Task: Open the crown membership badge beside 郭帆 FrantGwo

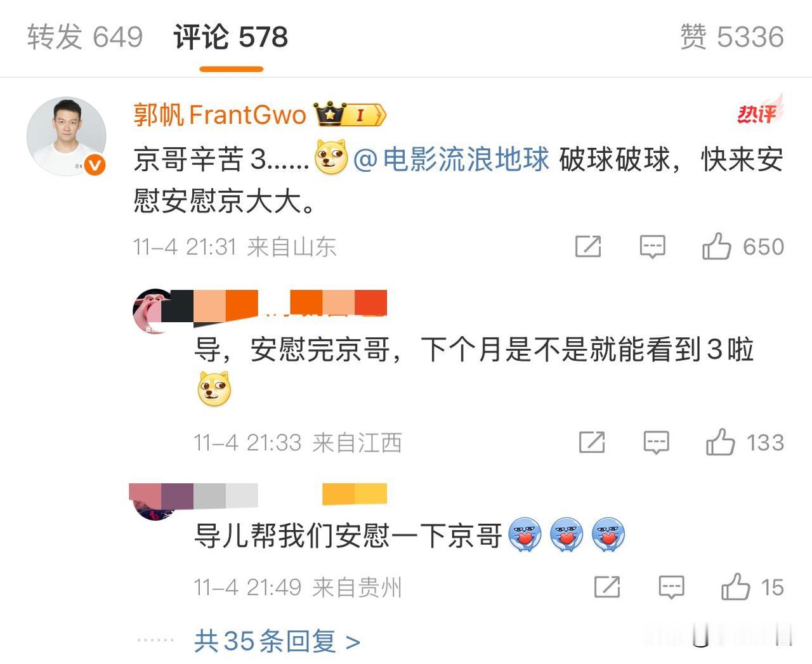Action: click(350, 114)
